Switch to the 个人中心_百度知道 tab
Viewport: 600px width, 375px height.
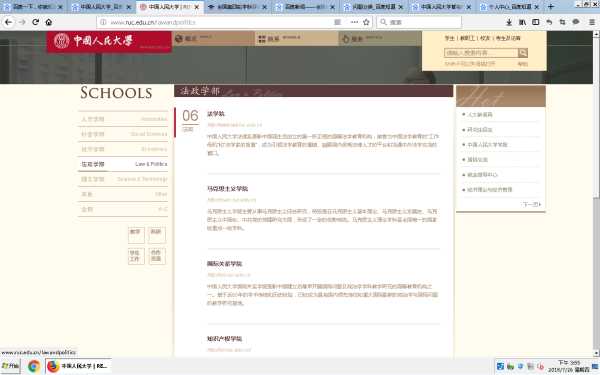click(510, 7)
